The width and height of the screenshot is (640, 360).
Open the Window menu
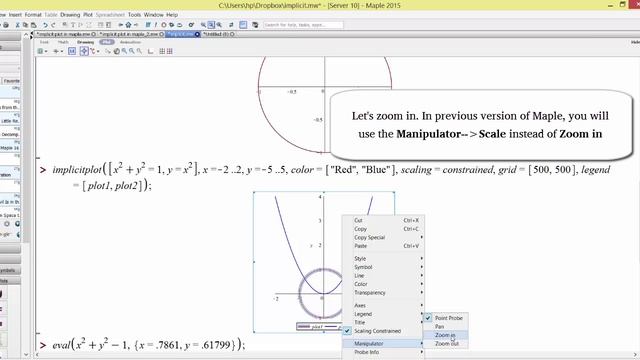[x=153, y=15]
